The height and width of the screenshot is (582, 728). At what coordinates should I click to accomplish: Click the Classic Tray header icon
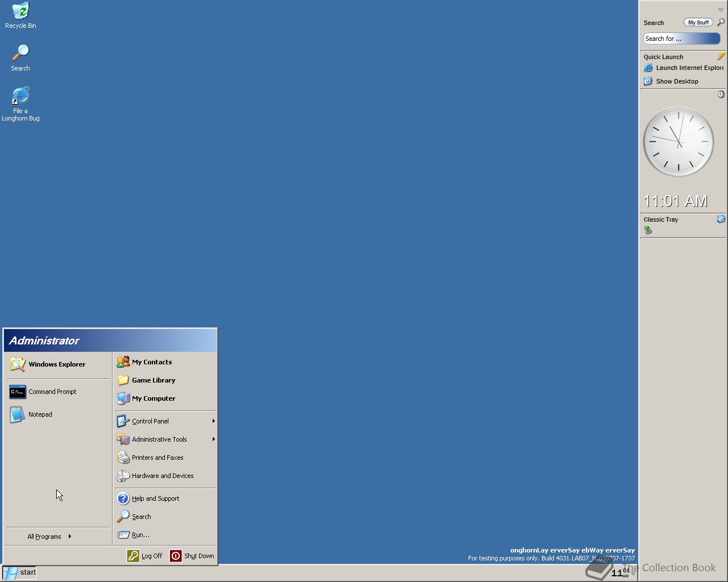[721, 219]
